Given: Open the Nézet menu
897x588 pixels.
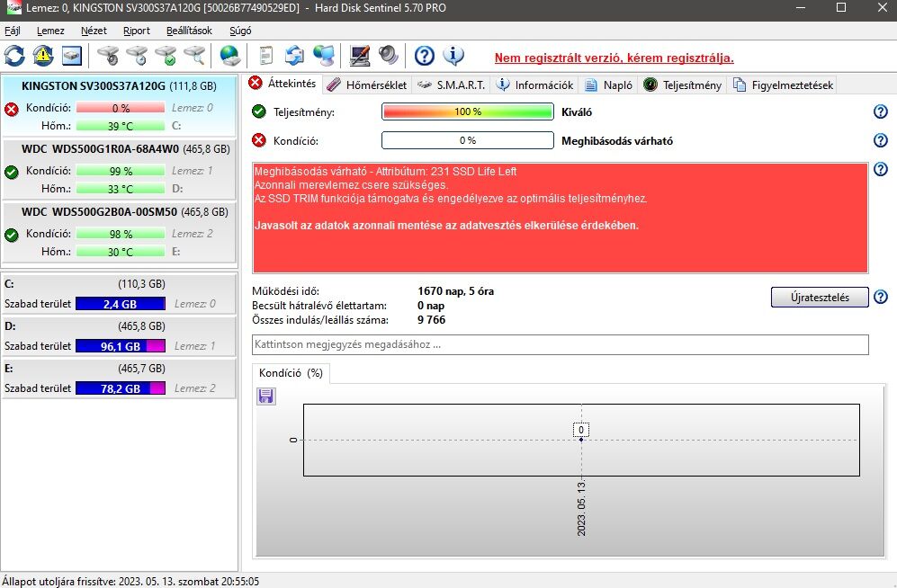Looking at the screenshot, I should click(94, 31).
